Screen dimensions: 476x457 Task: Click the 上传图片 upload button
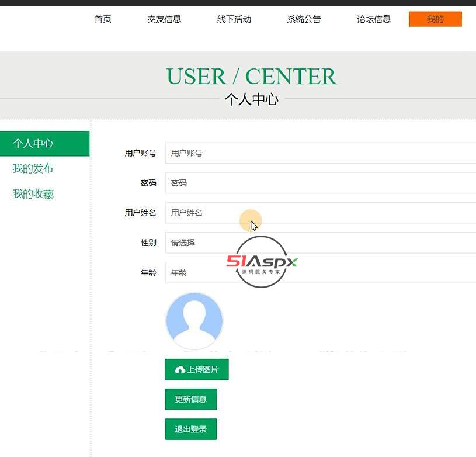(x=197, y=369)
